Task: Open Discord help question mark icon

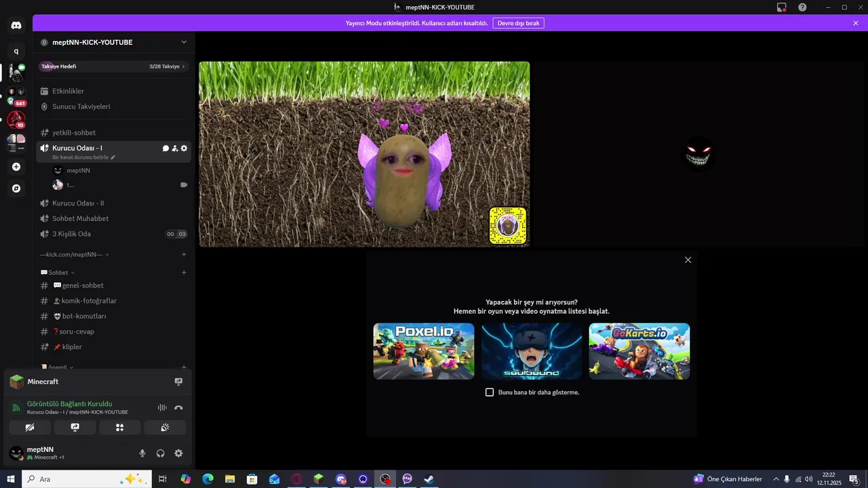Action: pos(802,7)
